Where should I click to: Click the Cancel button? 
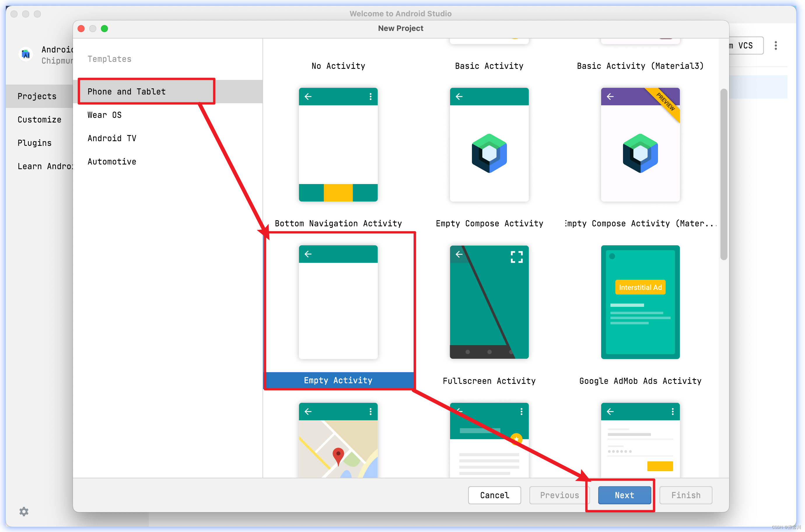click(x=494, y=495)
